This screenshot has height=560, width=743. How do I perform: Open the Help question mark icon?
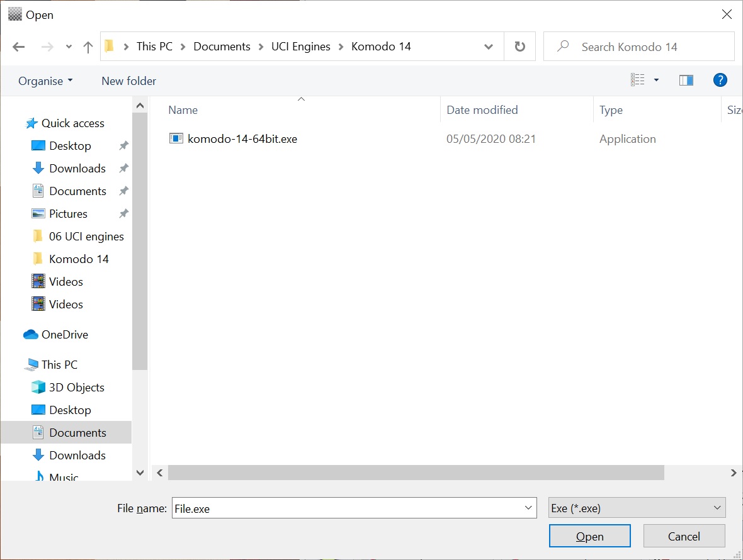coord(720,80)
